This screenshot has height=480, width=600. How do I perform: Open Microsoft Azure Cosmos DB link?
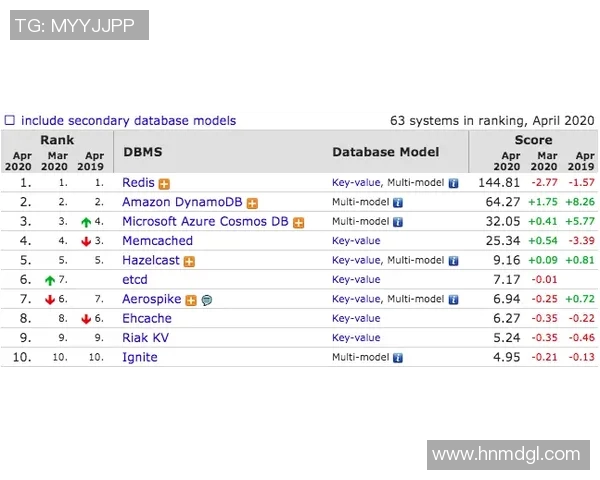coord(205,222)
